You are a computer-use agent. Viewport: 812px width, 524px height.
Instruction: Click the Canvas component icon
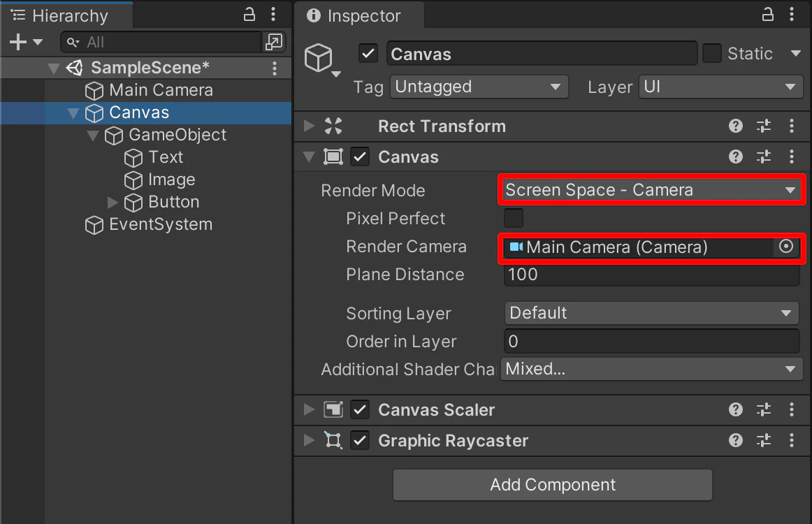pos(333,157)
